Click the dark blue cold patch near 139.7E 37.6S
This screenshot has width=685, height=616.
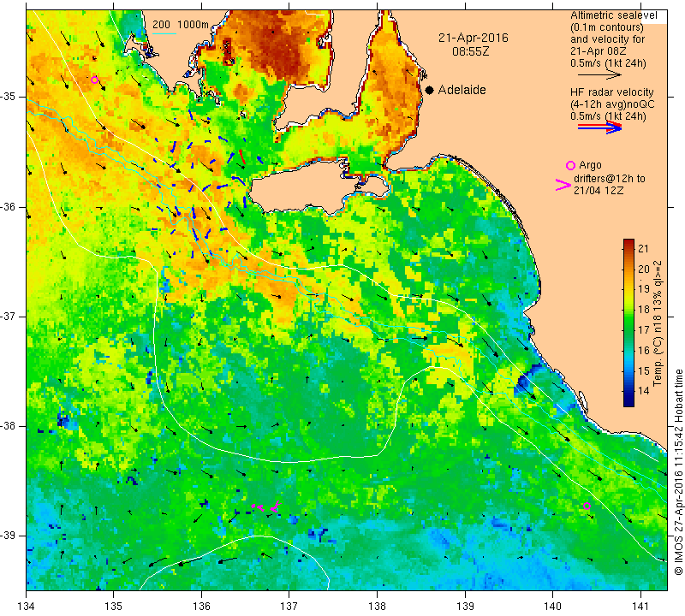(x=523, y=384)
